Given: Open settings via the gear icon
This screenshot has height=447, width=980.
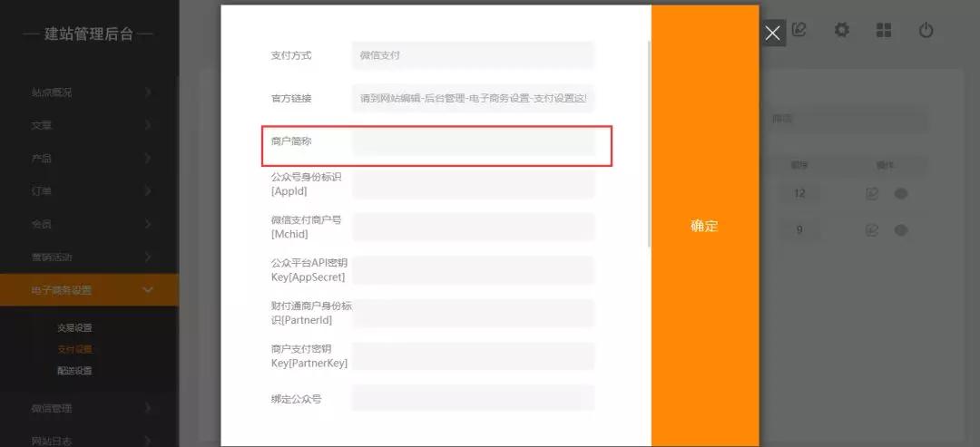Looking at the screenshot, I should click(842, 30).
